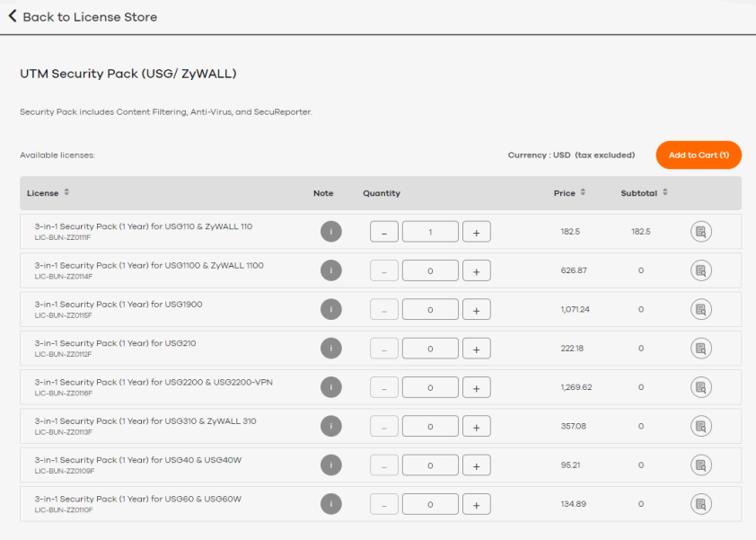View license details for USG60 & USG60W
756x540 pixels.
pos(701,504)
